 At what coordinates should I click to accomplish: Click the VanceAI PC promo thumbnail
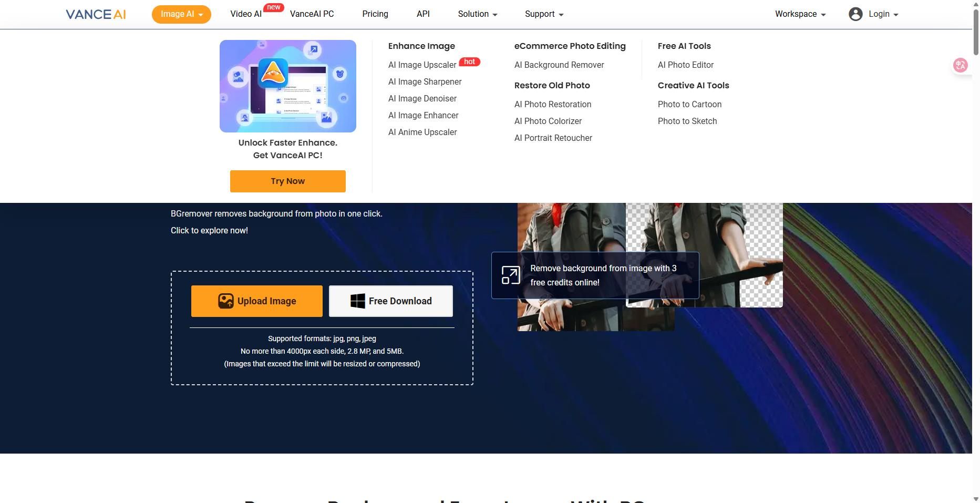pyautogui.click(x=288, y=86)
